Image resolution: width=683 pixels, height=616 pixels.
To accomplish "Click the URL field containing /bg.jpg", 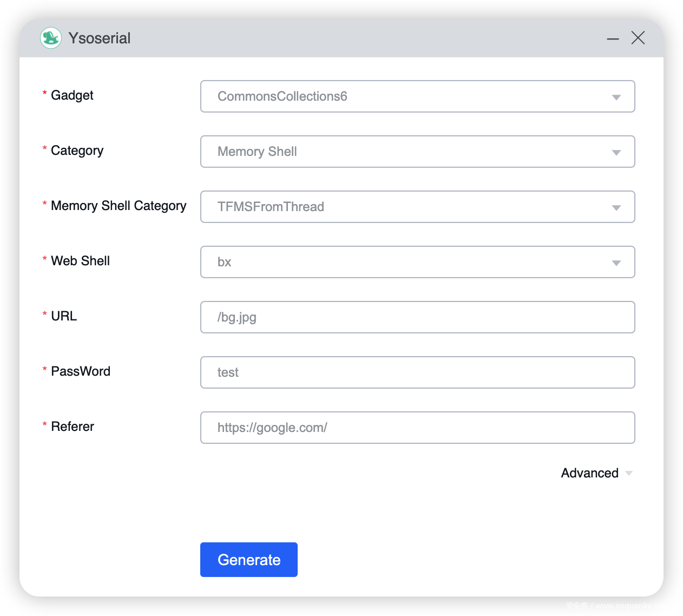I will click(417, 317).
